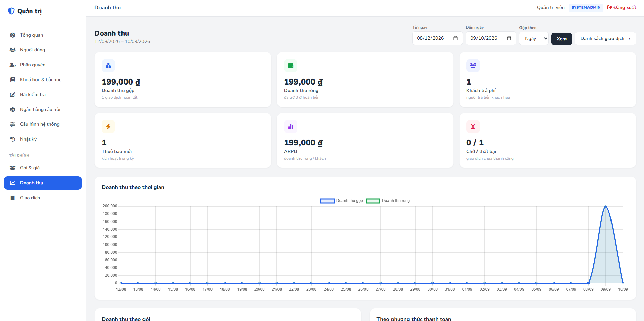Select Giao dịch in the sidebar

(43, 198)
